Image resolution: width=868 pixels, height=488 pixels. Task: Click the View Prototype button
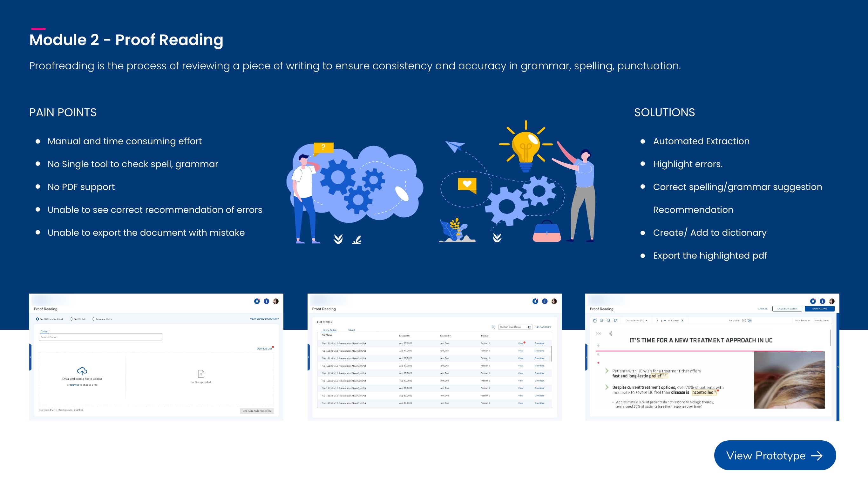pyautogui.click(x=775, y=455)
